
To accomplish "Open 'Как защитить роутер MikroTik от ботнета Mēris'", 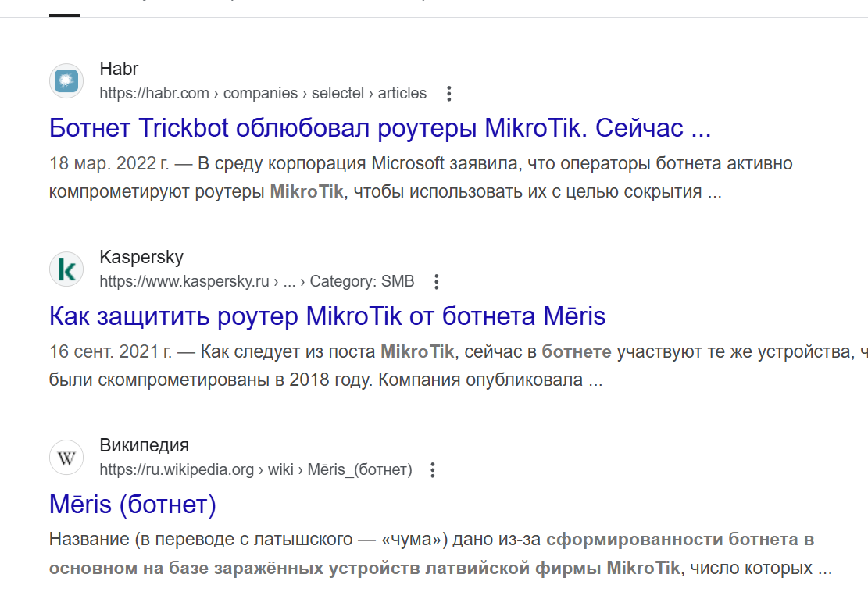I will click(327, 316).
